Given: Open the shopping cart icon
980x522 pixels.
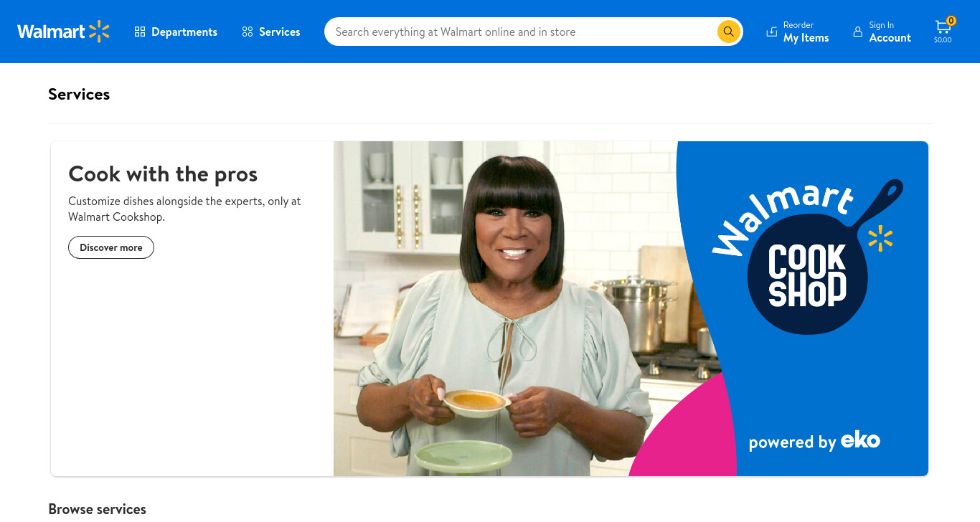Looking at the screenshot, I should [x=942, y=27].
